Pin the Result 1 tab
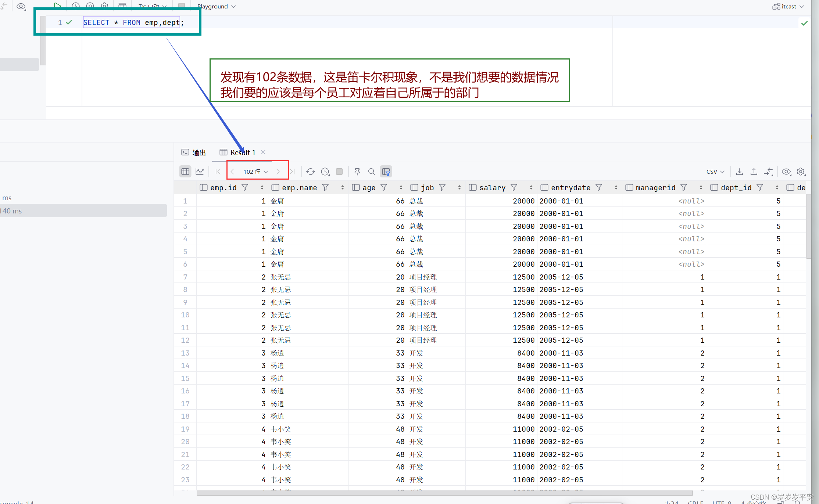The width and height of the screenshot is (819, 504). [357, 172]
